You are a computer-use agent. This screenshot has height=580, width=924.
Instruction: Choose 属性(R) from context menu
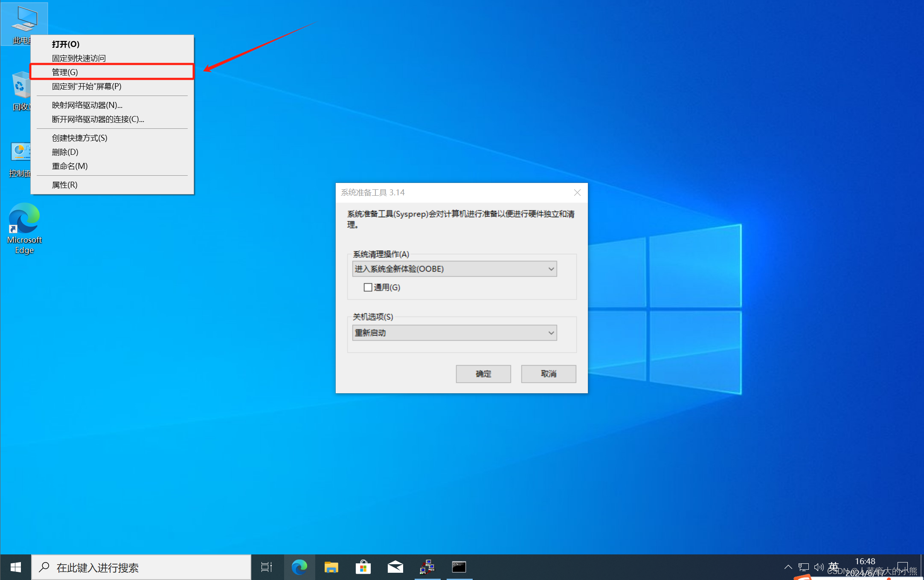(x=65, y=185)
